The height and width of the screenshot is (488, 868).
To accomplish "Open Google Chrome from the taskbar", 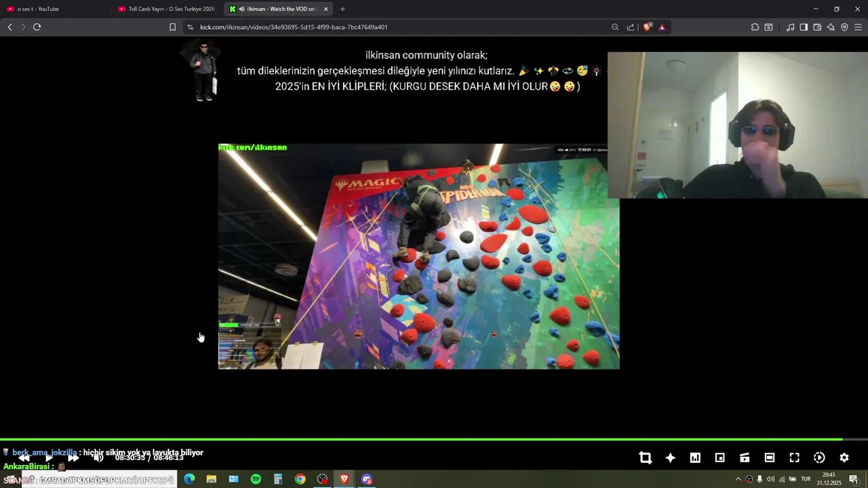I will 300,479.
